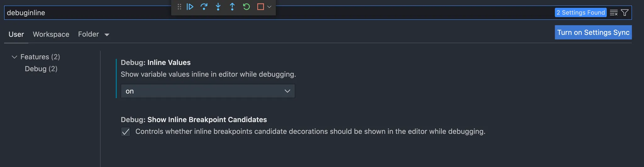This screenshot has width=644, height=167.
Task: Open the stop button's dropdown arrow
Action: click(x=269, y=7)
